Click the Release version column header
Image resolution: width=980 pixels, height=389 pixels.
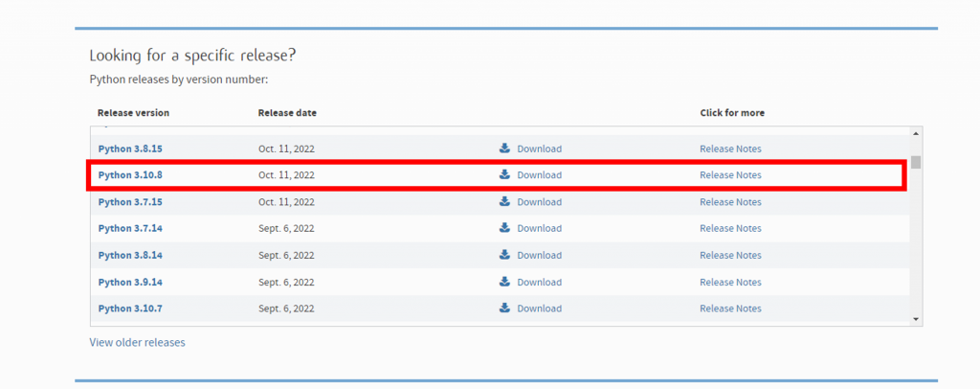coord(133,113)
